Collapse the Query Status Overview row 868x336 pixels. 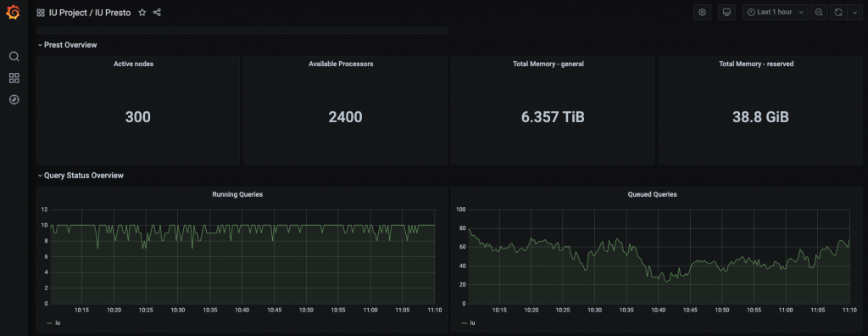coord(81,175)
